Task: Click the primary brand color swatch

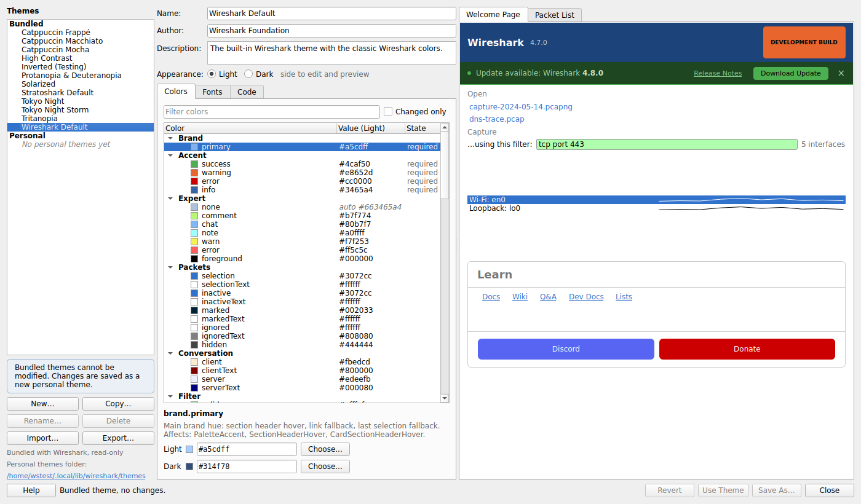Action: 194,147
